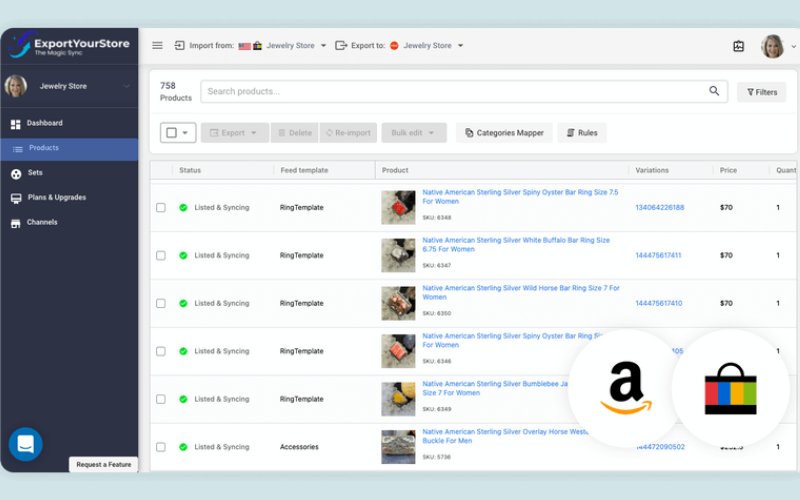The height and width of the screenshot is (500, 800).
Task: Click the ExportYourStore logo
Action: click(69, 45)
